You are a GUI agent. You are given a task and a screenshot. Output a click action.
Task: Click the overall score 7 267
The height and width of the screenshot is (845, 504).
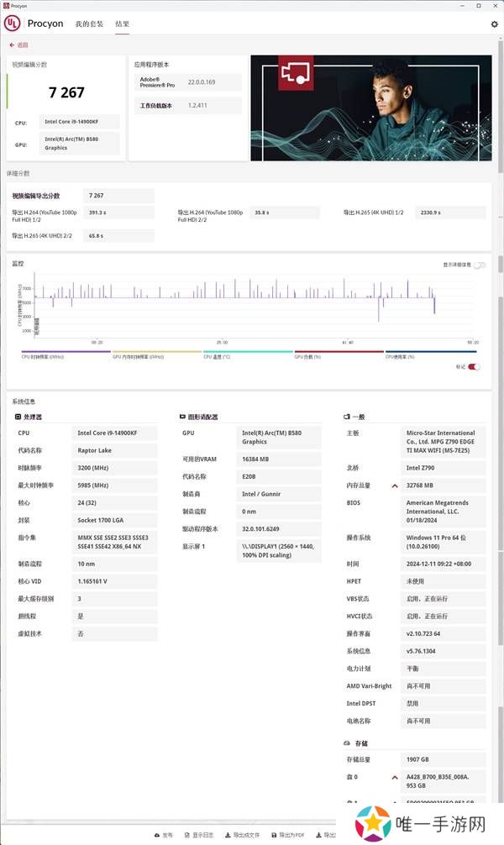(x=66, y=92)
